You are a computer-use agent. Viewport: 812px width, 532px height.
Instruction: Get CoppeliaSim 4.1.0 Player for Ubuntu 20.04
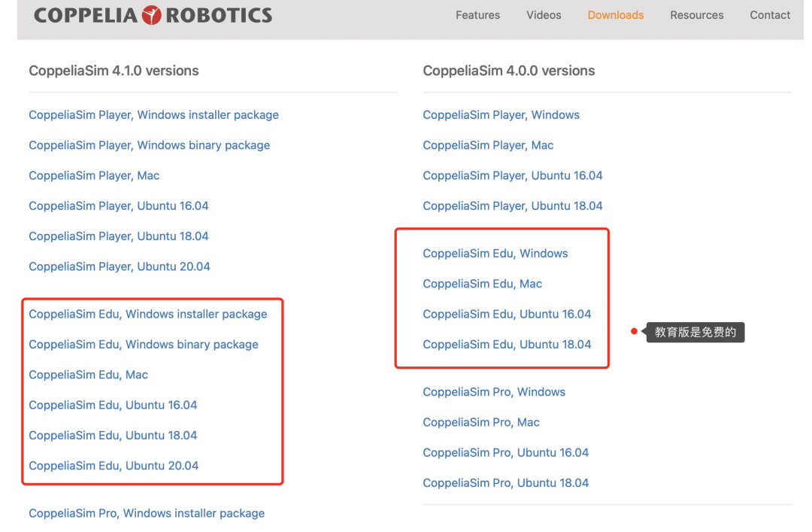(119, 266)
